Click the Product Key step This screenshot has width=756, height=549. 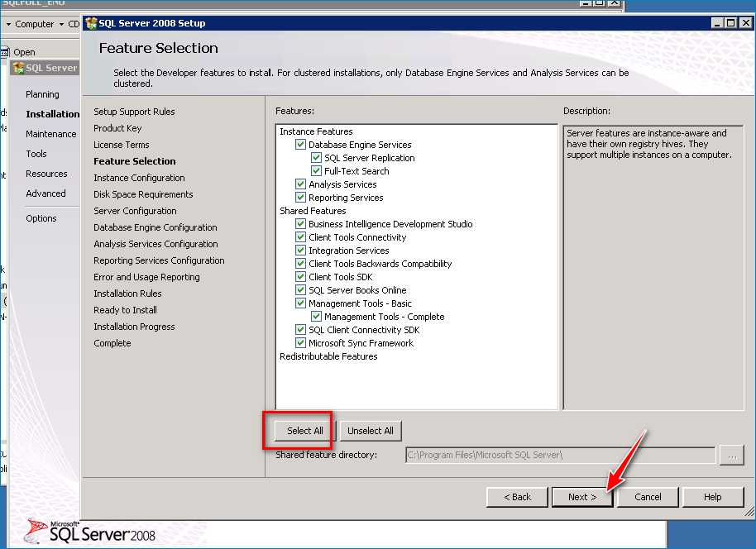tap(117, 128)
